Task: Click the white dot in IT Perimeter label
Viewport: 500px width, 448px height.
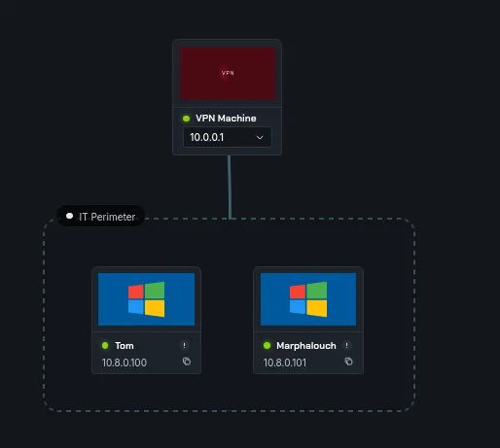Action: (69, 216)
